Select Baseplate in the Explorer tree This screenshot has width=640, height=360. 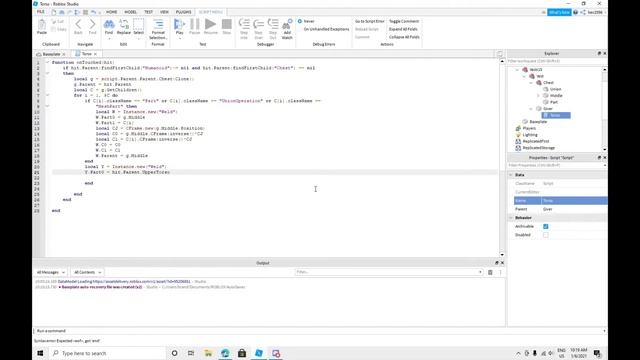tap(538, 122)
